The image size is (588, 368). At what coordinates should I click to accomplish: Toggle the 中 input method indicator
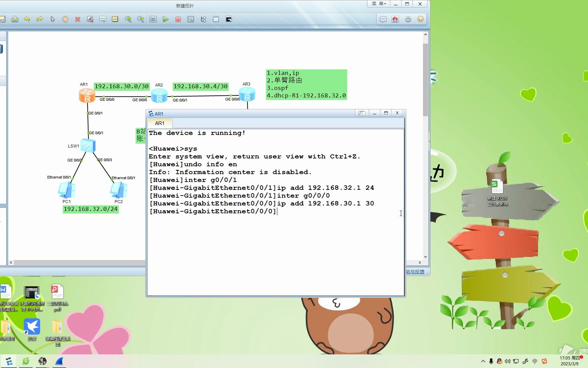tap(535, 361)
